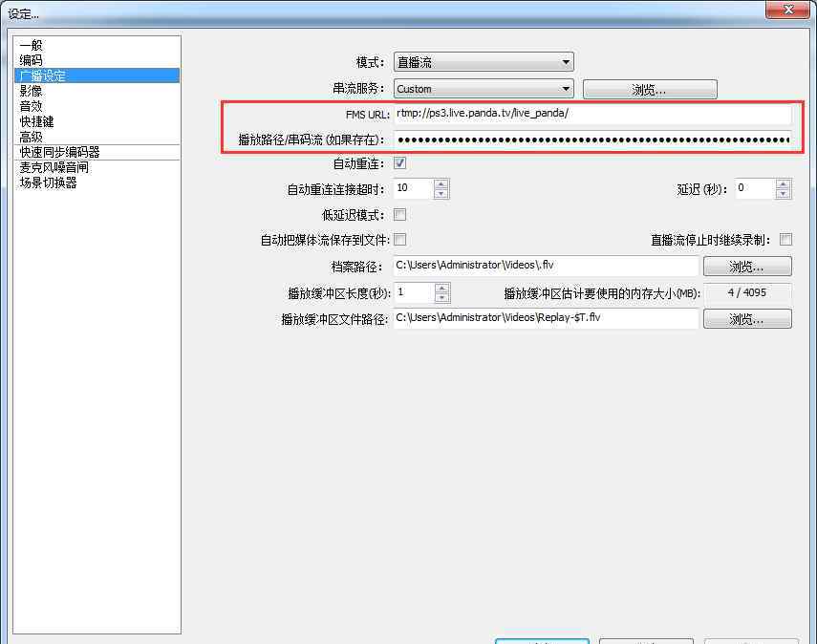The height and width of the screenshot is (644, 817).
Task: Open the 影像 settings section
Action: coord(31,91)
